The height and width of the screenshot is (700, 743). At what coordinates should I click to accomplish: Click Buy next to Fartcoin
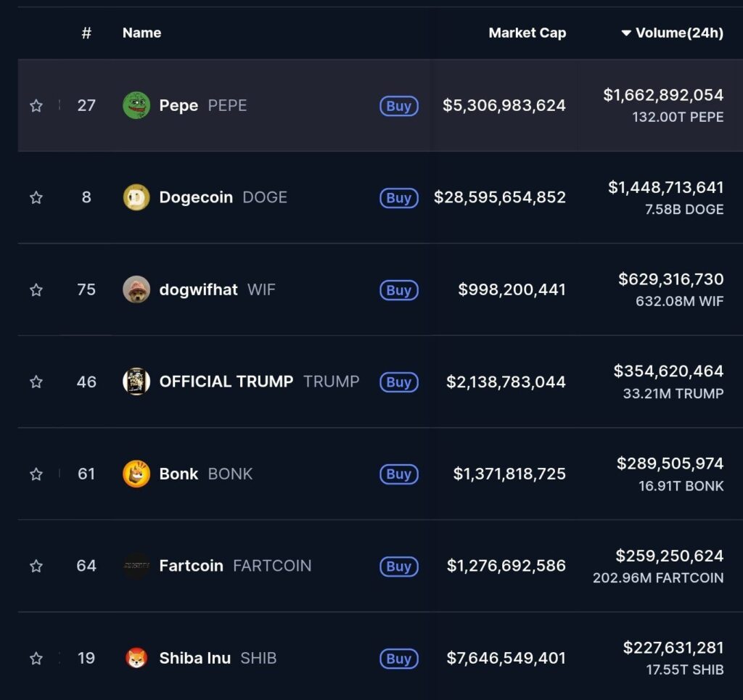(x=399, y=566)
